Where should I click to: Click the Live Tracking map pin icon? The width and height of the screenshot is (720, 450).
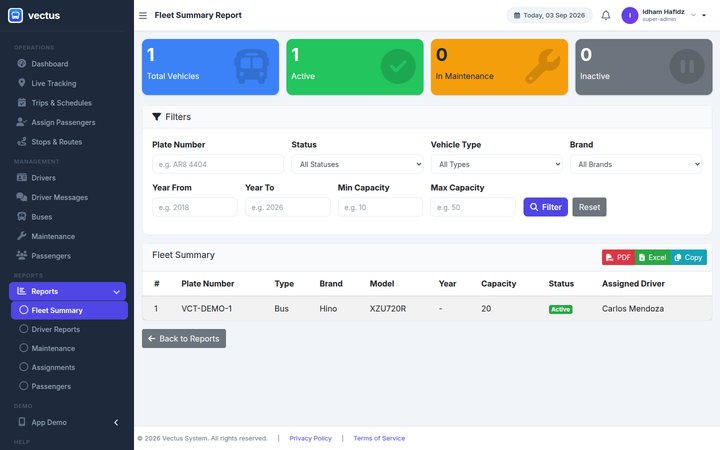pyautogui.click(x=22, y=83)
